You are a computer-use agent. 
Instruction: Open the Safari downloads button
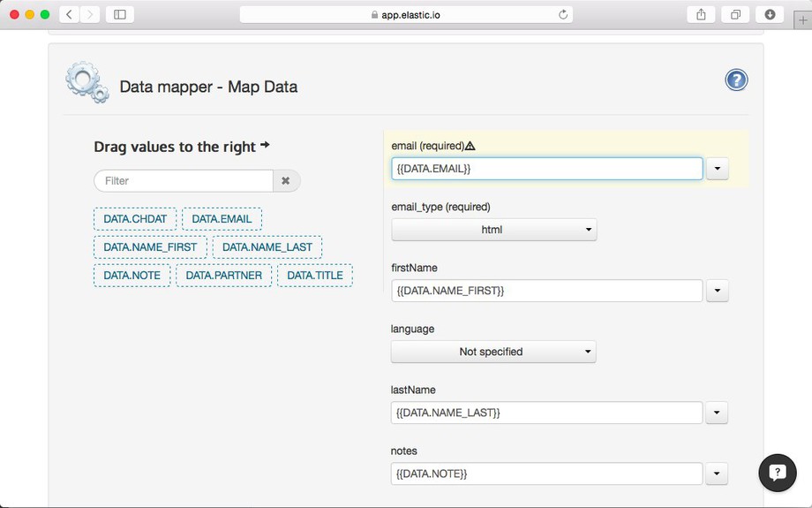(x=770, y=14)
